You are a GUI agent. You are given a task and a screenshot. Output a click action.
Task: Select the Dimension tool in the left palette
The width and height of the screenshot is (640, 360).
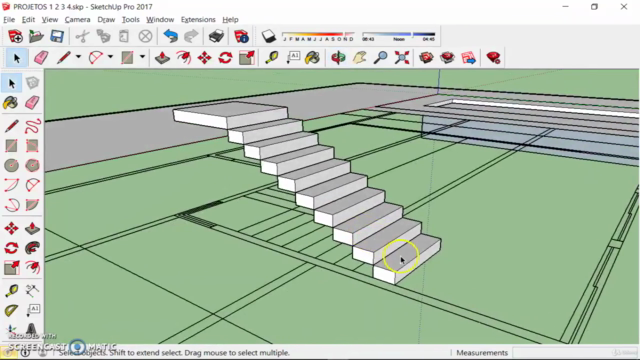point(32,291)
